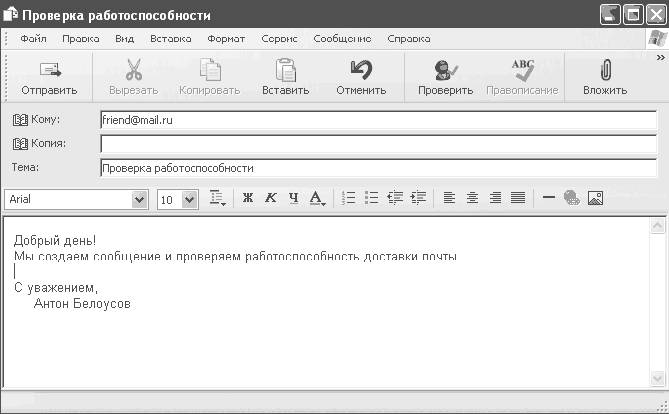Image resolution: width=669 pixels, height=414 pixels.
Task: Show more toolbar buttons chevron
Action: tap(660, 58)
